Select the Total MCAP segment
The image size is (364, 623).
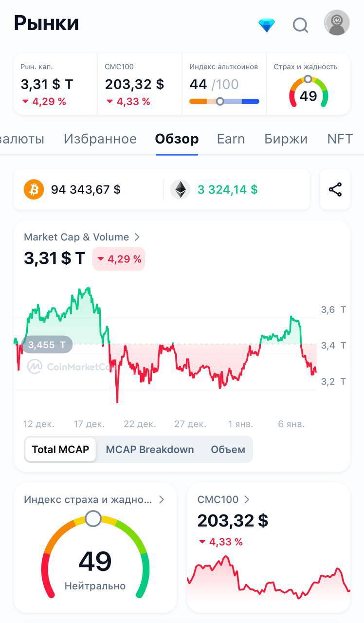pos(60,449)
